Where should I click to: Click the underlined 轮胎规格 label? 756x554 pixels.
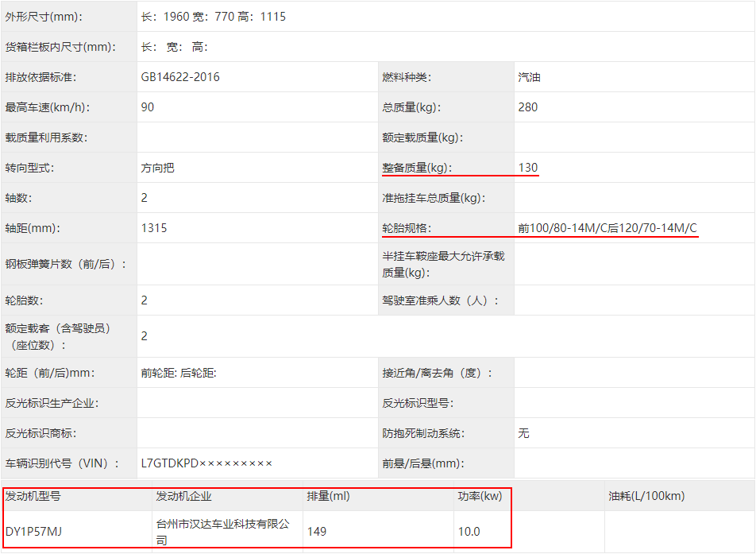pos(406,228)
